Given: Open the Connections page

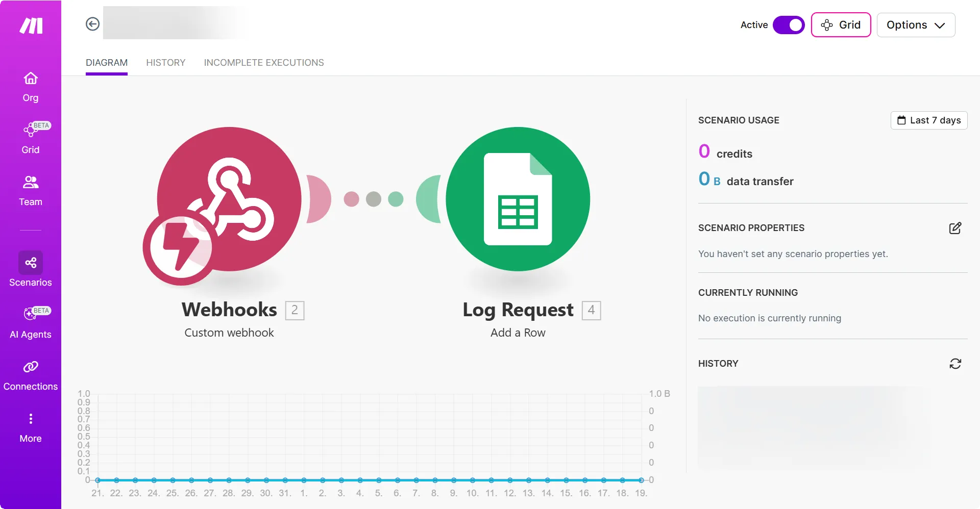Looking at the screenshot, I should pos(31,375).
